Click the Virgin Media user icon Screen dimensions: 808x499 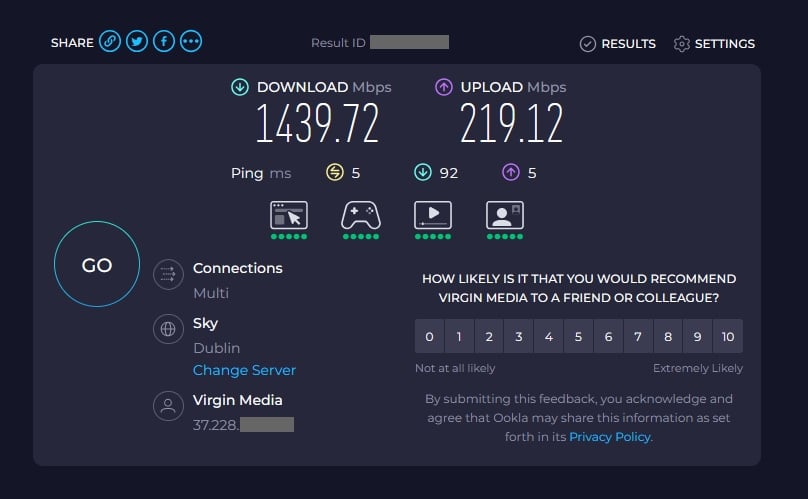[168, 406]
